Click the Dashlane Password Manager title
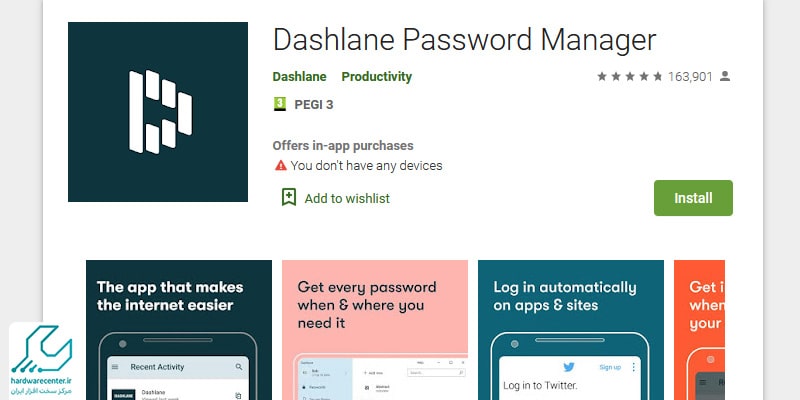 [x=464, y=40]
